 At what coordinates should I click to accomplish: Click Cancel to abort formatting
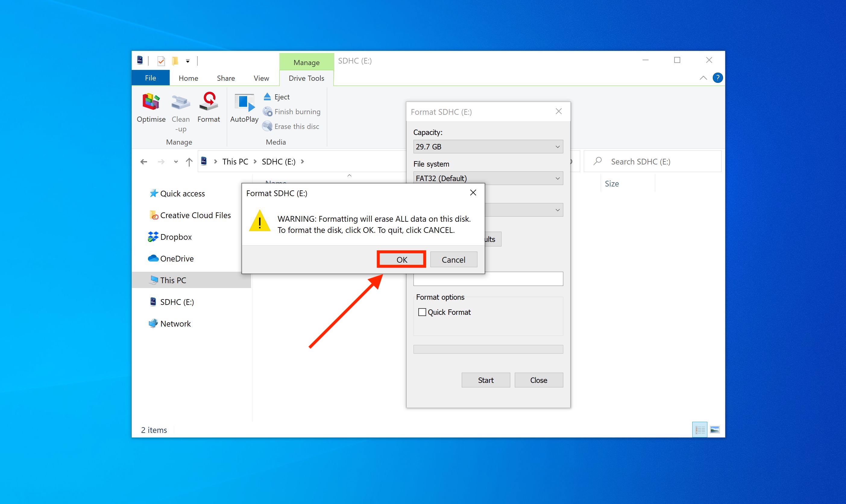[x=454, y=259]
